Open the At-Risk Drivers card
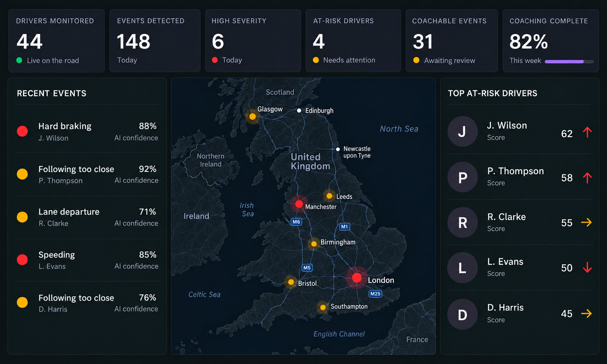This screenshot has width=607, height=364. click(353, 41)
